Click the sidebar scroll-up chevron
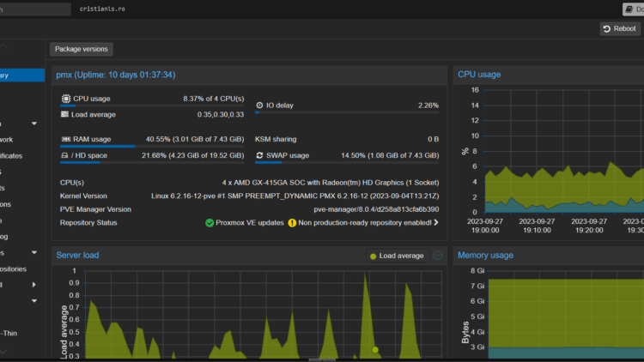644x362 pixels. point(3,46)
